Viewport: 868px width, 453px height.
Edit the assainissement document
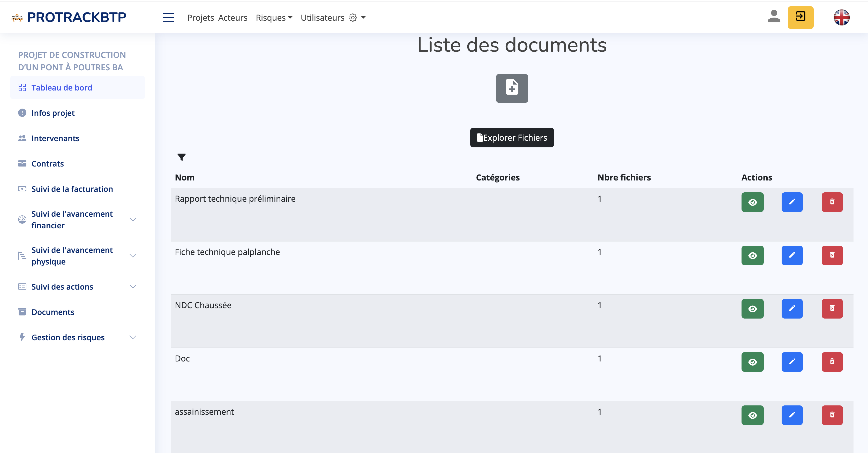pyautogui.click(x=792, y=415)
